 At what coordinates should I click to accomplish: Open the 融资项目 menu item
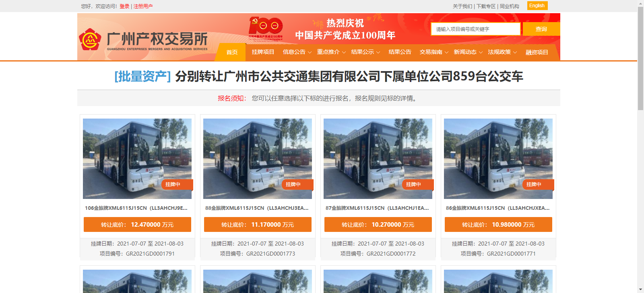click(537, 52)
